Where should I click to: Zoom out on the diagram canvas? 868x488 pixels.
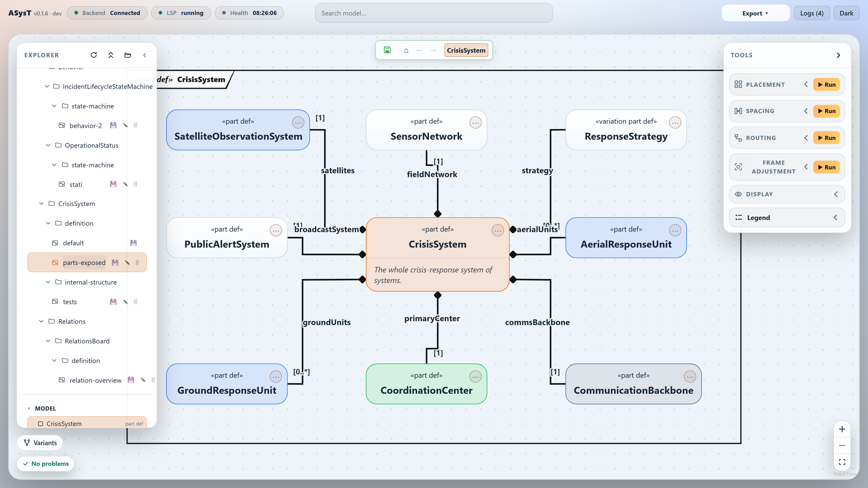point(842,445)
